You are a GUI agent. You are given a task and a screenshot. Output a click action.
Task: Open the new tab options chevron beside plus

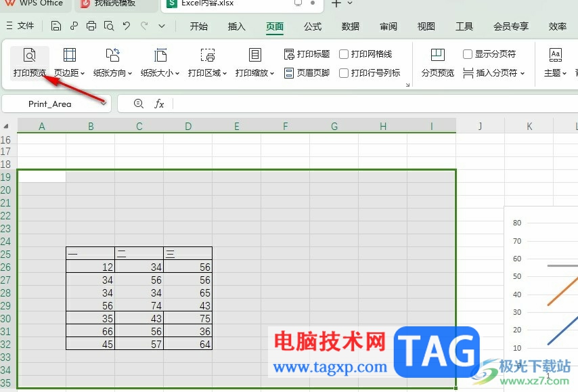pyautogui.click(x=350, y=3)
